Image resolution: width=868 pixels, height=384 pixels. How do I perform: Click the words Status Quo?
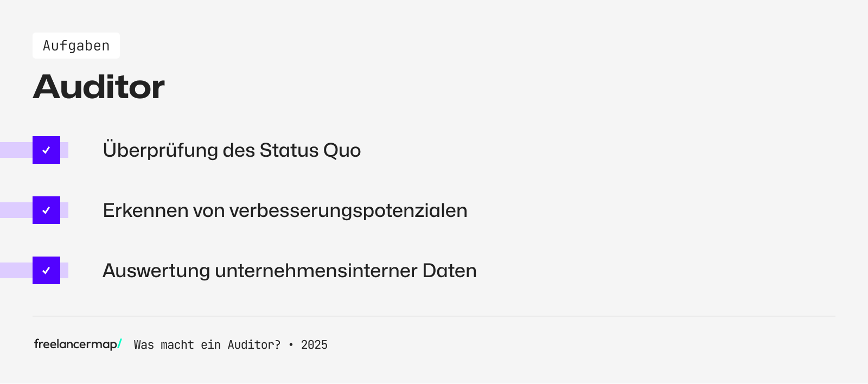coord(310,150)
